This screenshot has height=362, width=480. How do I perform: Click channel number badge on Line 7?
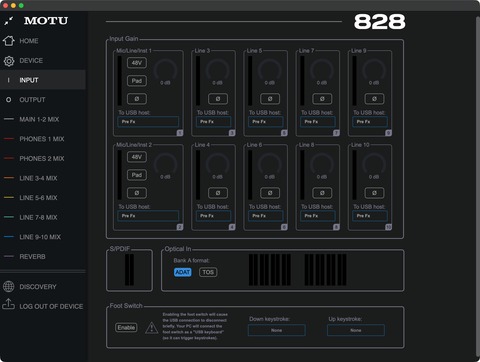pos(336,133)
